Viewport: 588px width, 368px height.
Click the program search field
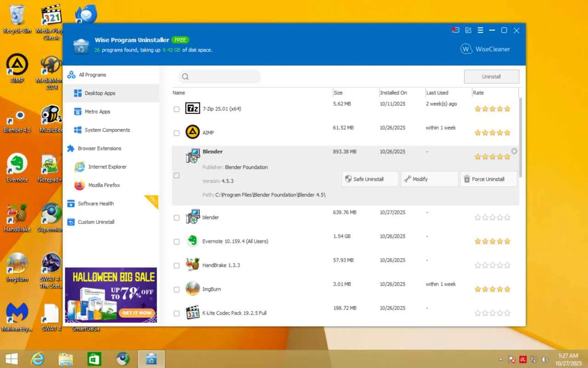click(220, 77)
